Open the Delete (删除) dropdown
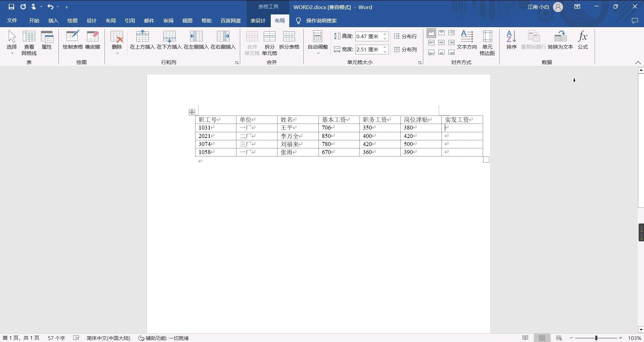 117,43
